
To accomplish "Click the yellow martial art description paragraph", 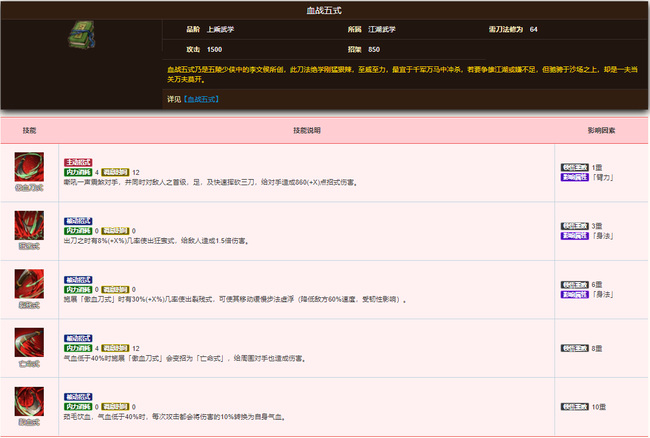I will coord(402,74).
